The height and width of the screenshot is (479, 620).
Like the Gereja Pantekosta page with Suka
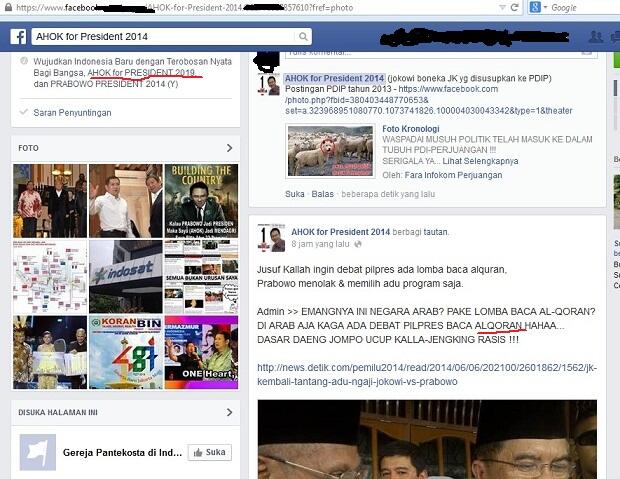coord(210,452)
